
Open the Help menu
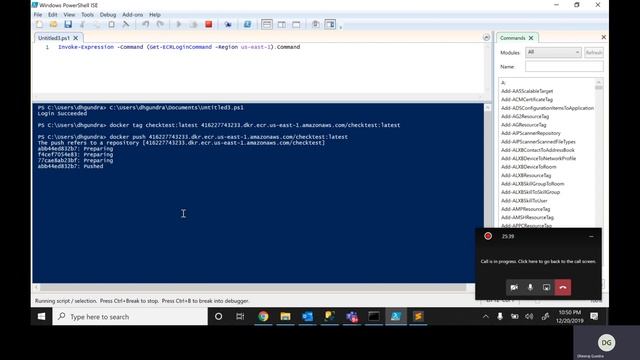point(155,15)
